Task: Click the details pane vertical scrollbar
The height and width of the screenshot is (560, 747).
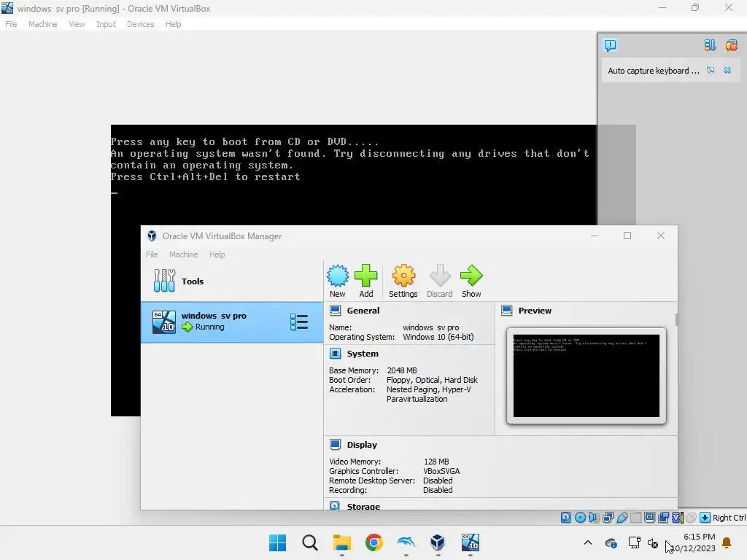Action: (x=676, y=319)
